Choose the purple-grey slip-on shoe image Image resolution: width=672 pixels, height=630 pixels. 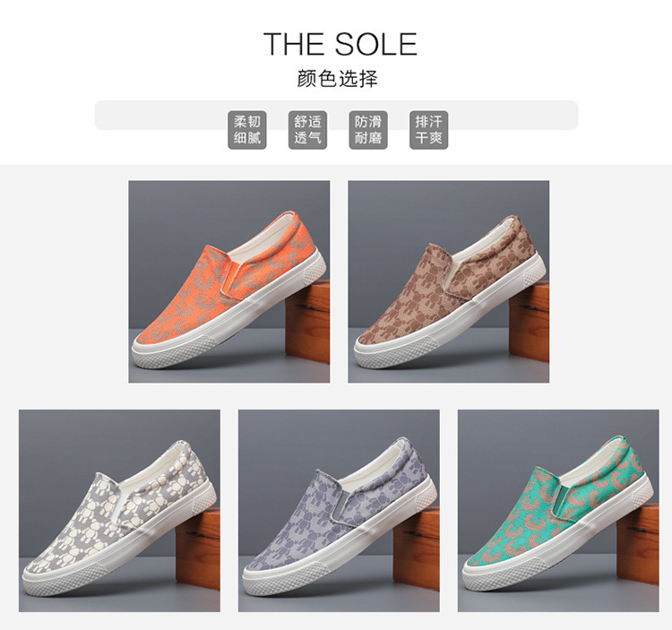tap(339, 511)
